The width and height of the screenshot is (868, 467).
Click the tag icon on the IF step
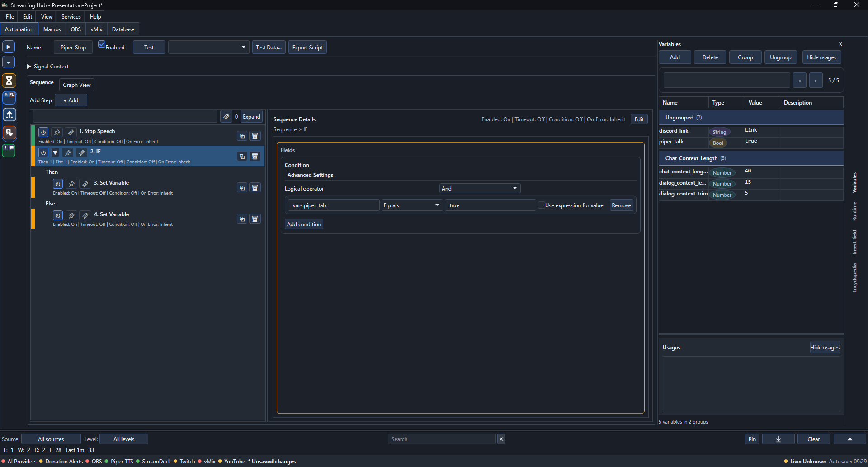pos(81,152)
